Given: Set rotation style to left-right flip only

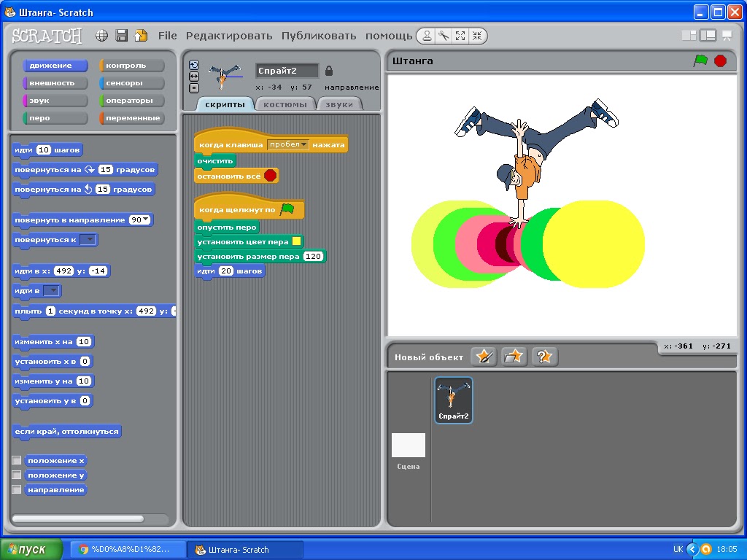Looking at the screenshot, I should (194, 76).
